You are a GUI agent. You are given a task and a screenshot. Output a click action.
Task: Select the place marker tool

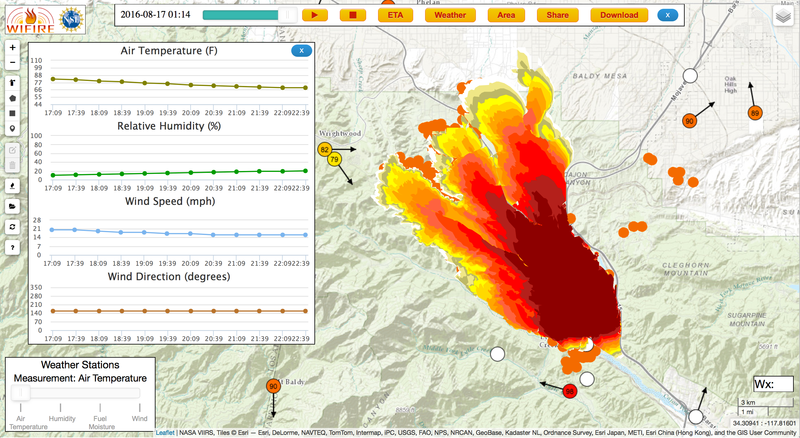click(12, 129)
